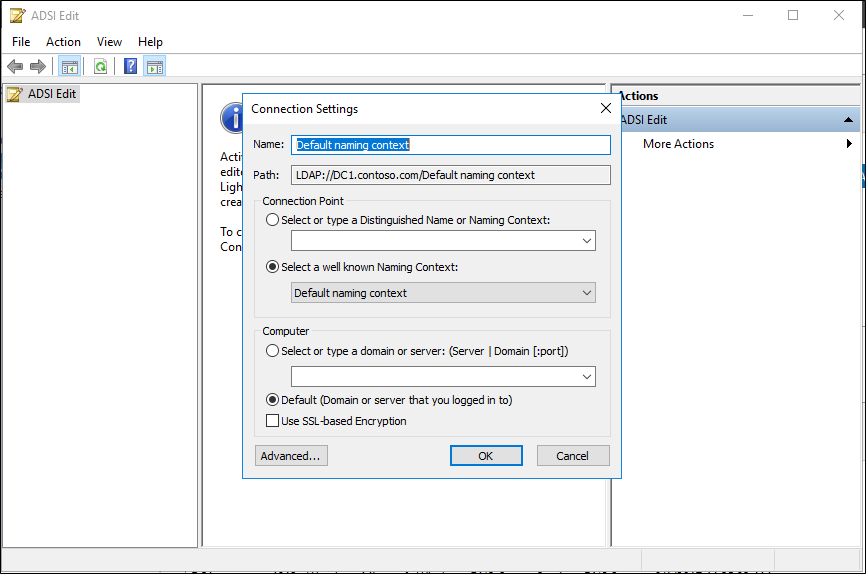
Task: Open the View menu
Action: (109, 42)
